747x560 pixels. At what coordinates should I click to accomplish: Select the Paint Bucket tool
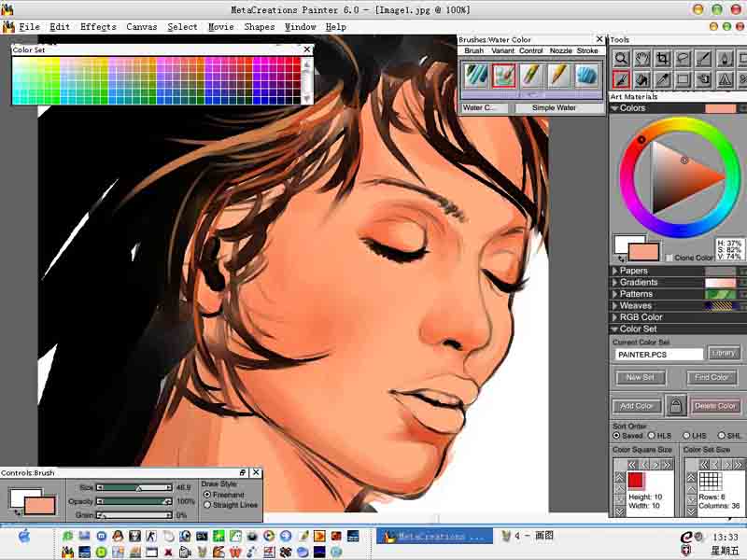click(641, 79)
